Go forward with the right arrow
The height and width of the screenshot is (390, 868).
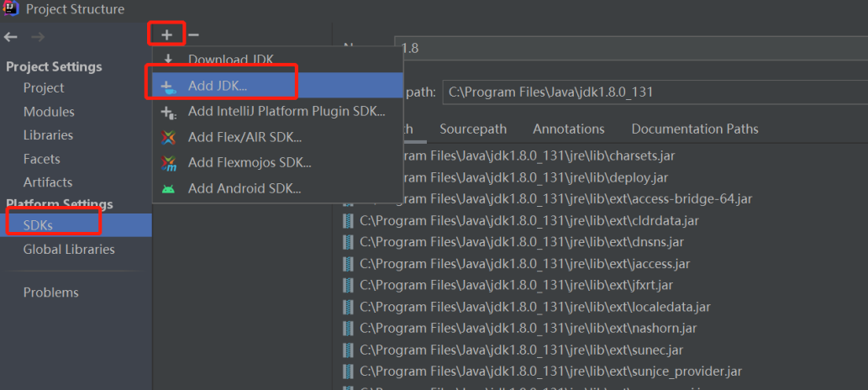pos(38,37)
